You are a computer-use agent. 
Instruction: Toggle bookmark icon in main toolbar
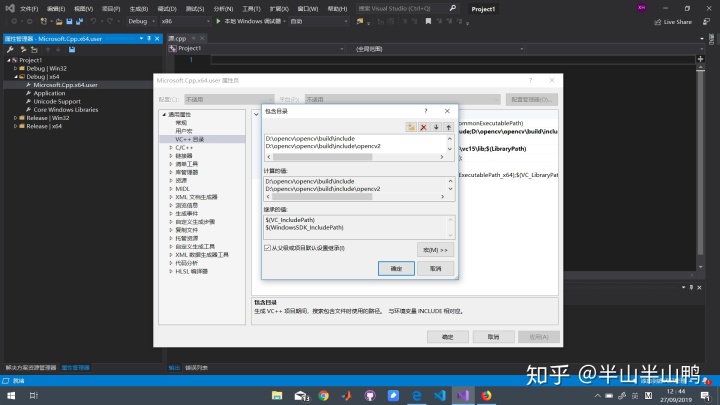pyautogui.click(x=428, y=21)
